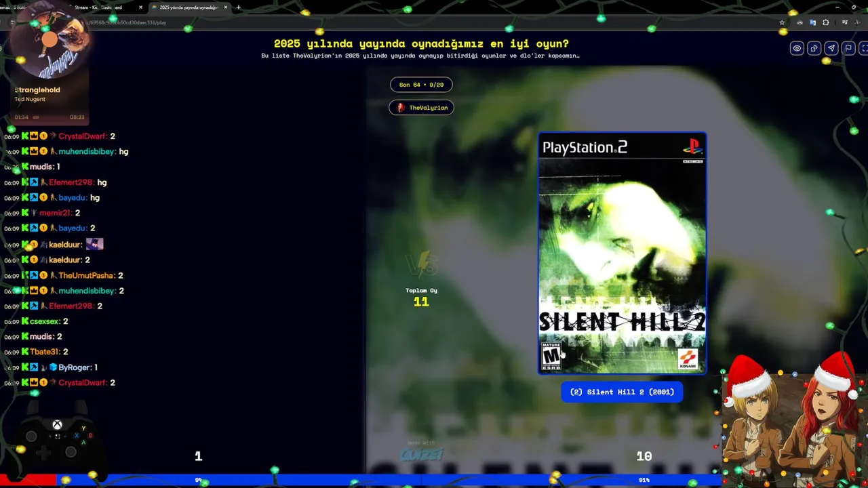Viewport: 868px width, 488px height.
Task: Click the Stranglehold song title in the music widget
Action: pyautogui.click(x=37, y=90)
